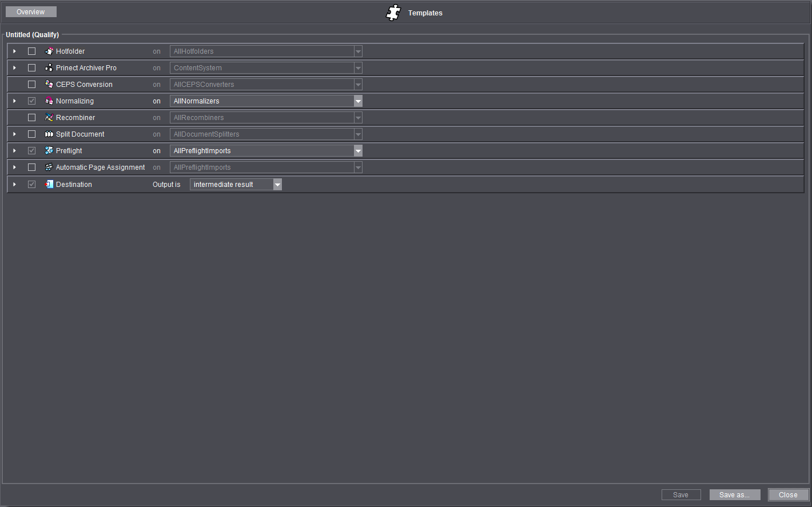
Task: Select the Normalizing label
Action: pos(75,101)
